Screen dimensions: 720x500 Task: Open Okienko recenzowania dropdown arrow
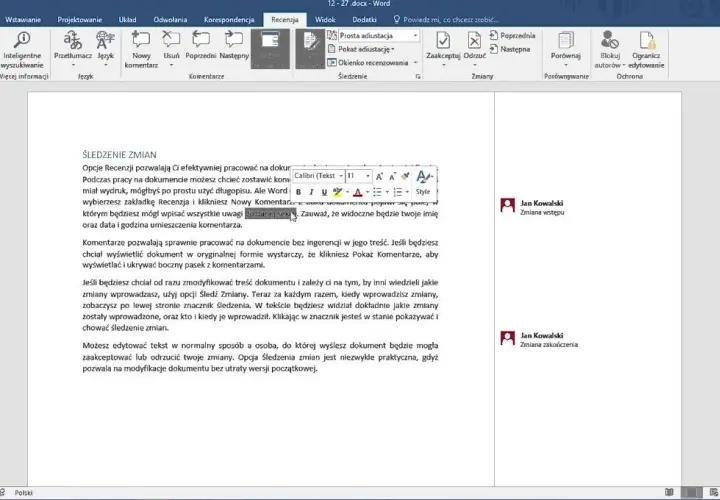[416, 62]
